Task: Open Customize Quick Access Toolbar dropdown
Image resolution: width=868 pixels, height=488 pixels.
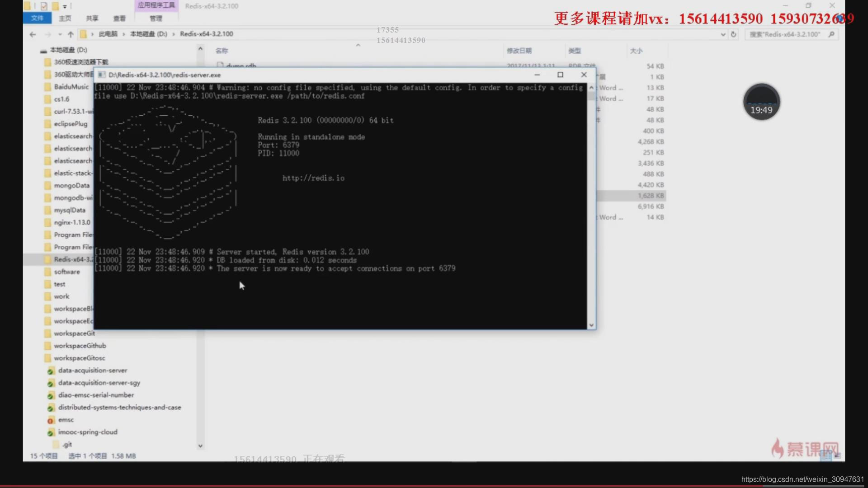Action: [x=65, y=6]
